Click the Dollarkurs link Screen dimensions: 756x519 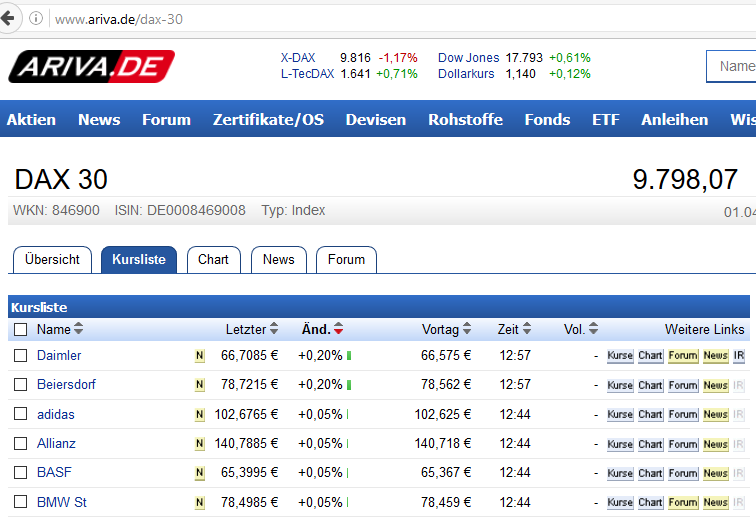466,74
